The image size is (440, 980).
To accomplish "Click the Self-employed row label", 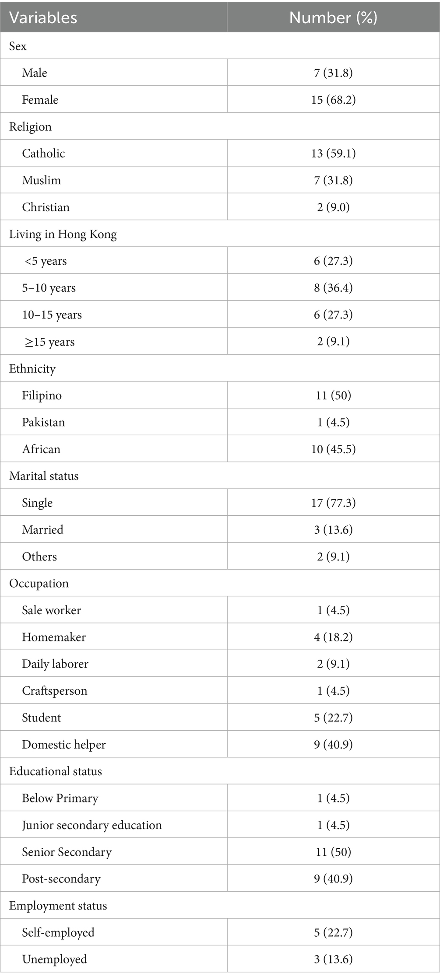I will coord(58,932).
